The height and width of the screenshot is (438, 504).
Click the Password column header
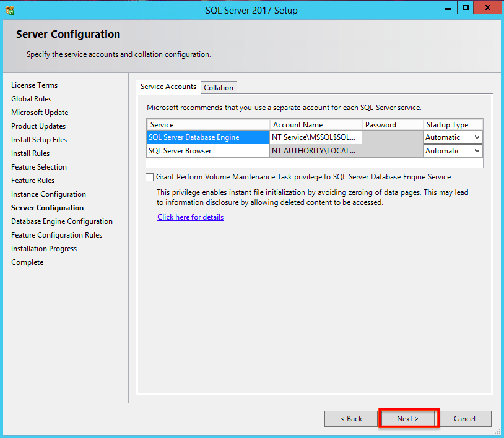pyautogui.click(x=393, y=125)
